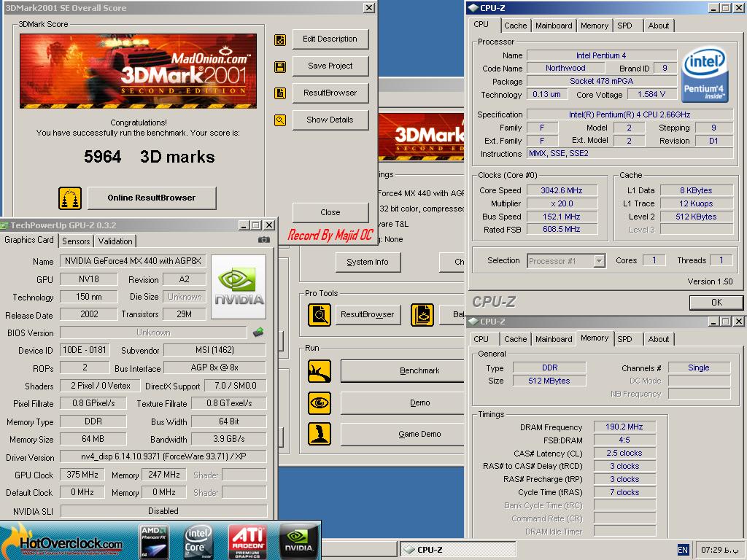Click the Edit Description button
The width and height of the screenshot is (747, 560).
click(330, 39)
